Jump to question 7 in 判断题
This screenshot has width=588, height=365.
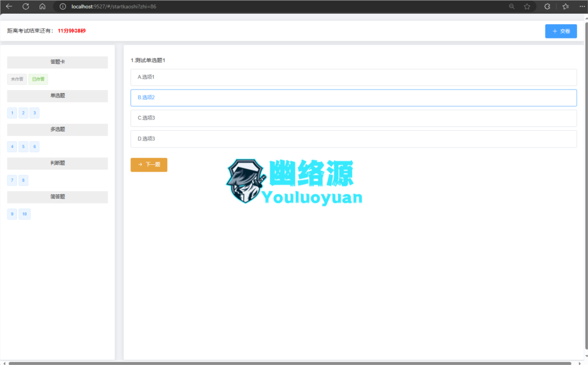(12, 180)
